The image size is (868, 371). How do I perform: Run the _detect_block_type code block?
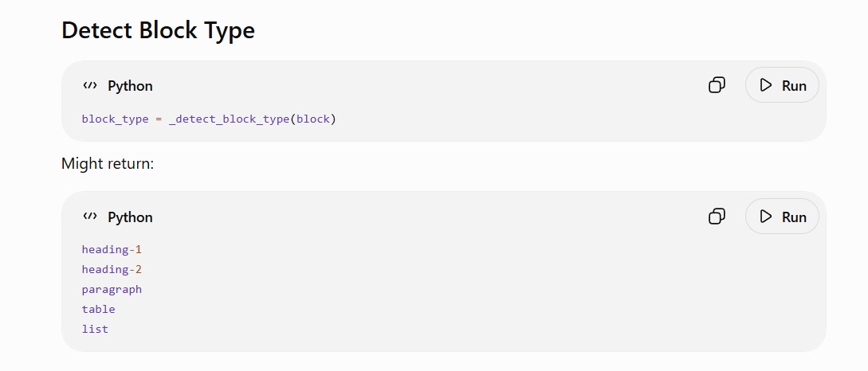pos(782,85)
